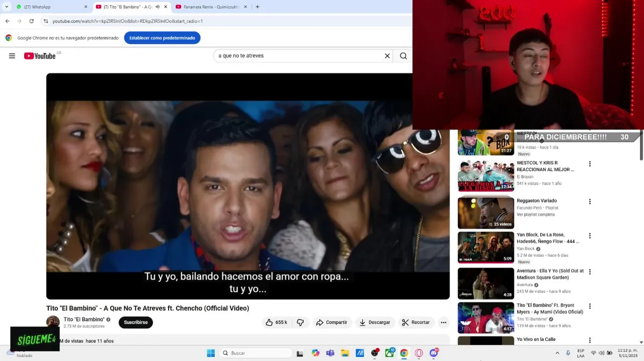
Task: Open options for Reggaeton Variado playlist
Action: [x=590, y=202]
